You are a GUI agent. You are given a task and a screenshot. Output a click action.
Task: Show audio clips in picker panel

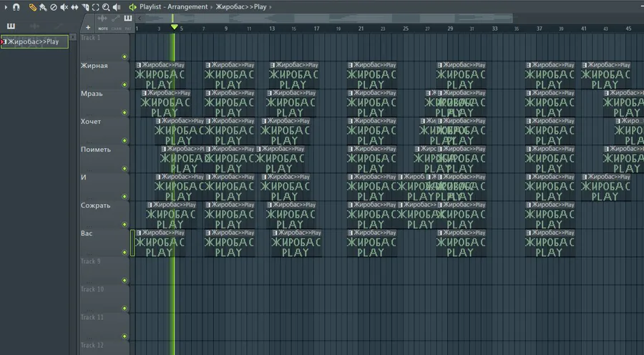point(35,26)
